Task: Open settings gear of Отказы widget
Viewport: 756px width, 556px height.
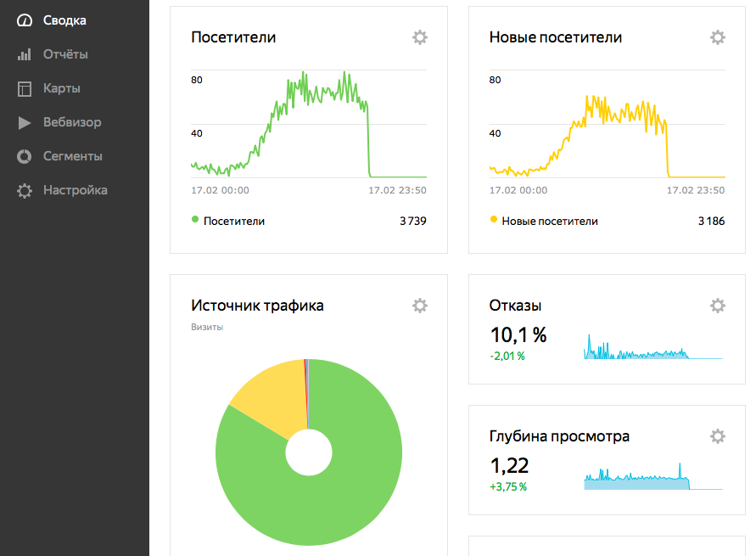Action: pos(718,306)
